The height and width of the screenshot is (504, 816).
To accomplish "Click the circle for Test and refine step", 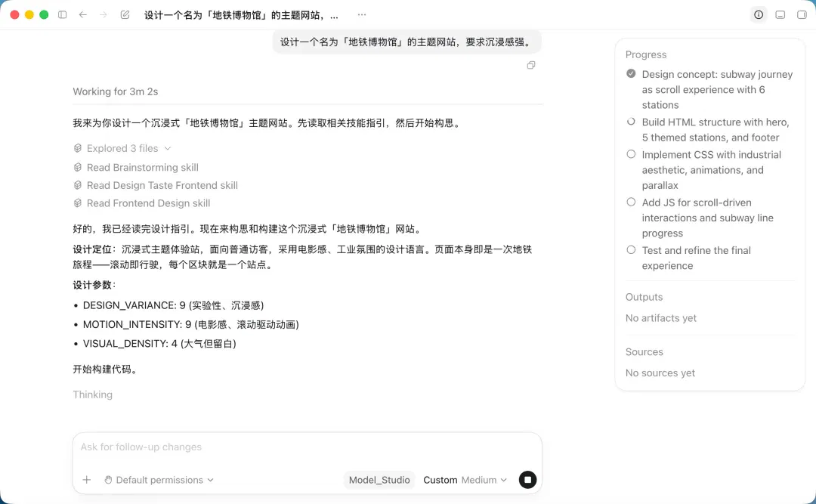I will click(631, 250).
